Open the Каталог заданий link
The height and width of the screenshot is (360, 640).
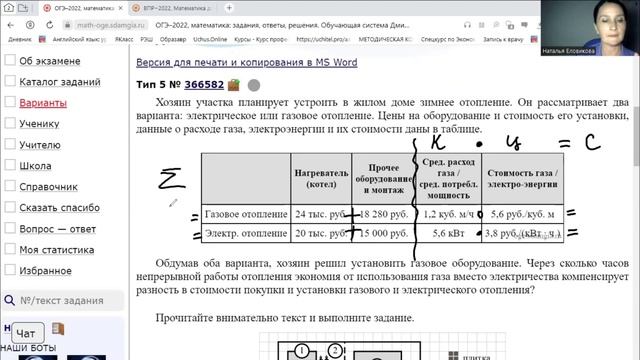click(x=60, y=82)
